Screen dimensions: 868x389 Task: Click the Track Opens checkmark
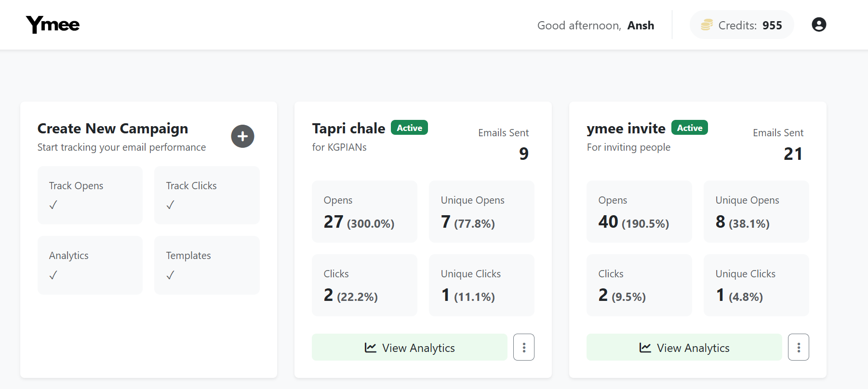53,205
